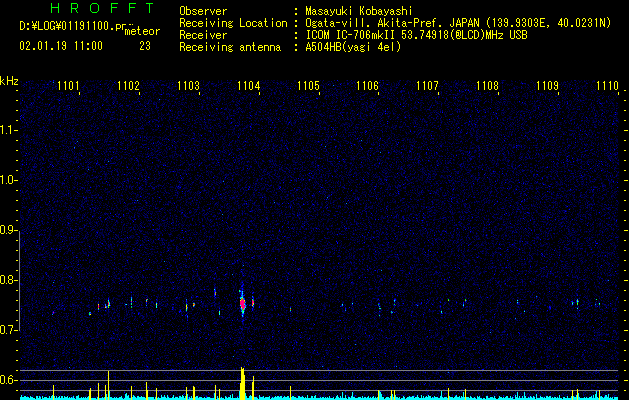Click observer name Masayuki Kobayashi
Image resolution: width=629 pixels, height=400 pixels.
pyautogui.click(x=359, y=11)
